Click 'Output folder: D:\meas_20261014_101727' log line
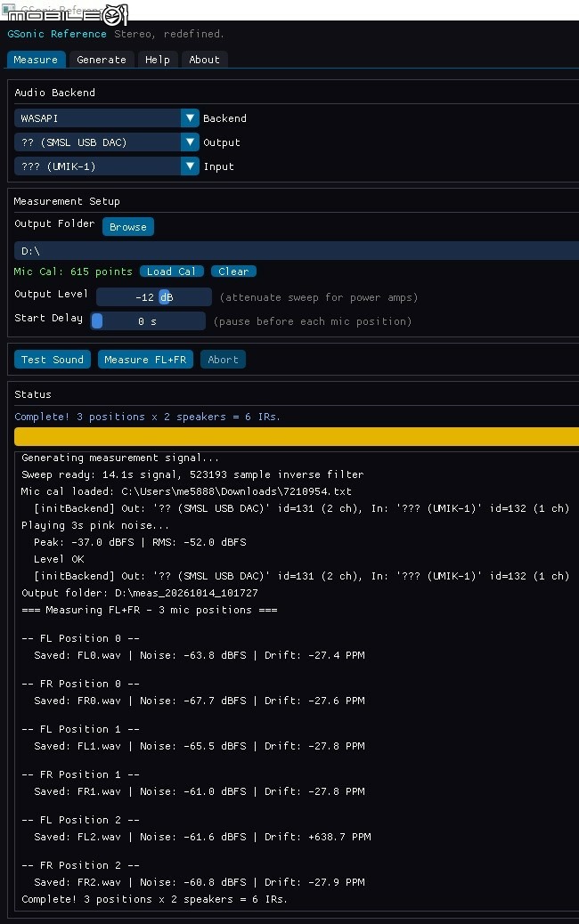Screen dimensions: 579x924 click(x=140, y=593)
